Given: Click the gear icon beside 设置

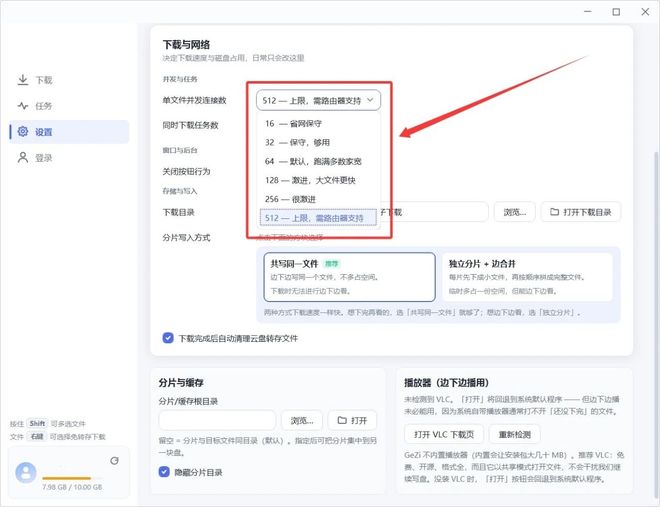Looking at the screenshot, I should 23,131.
